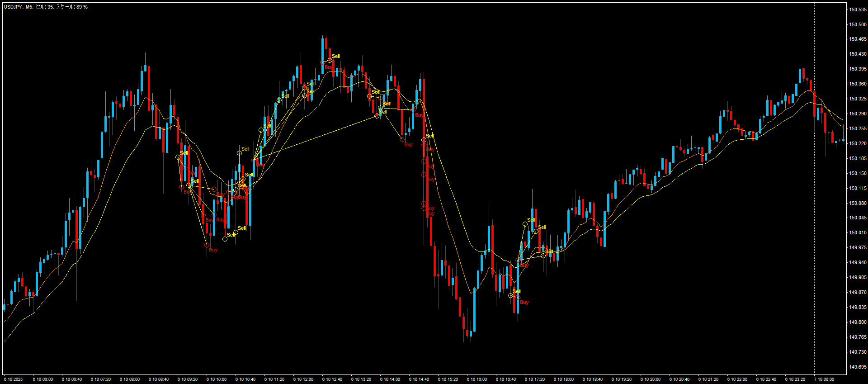Image resolution: width=868 pixels, height=384 pixels.
Task: Click the 150.535 price axis label
Action: (858, 9)
